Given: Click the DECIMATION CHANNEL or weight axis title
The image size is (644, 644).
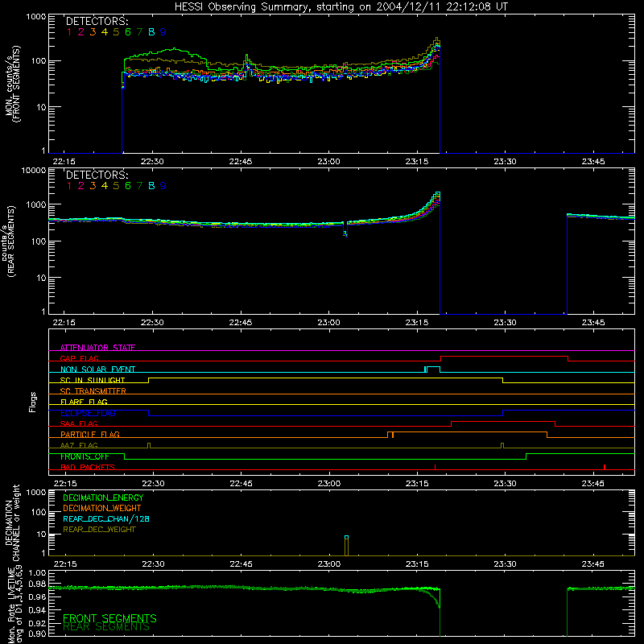Looking at the screenshot, I should [12, 522].
